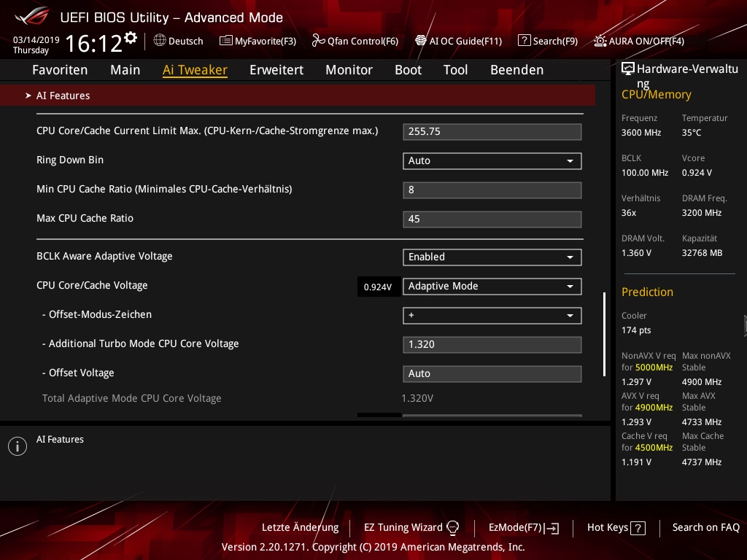Viewport: 747px width, 560px height.
Task: Click the 174 pts Cooler score
Action: [x=636, y=330]
